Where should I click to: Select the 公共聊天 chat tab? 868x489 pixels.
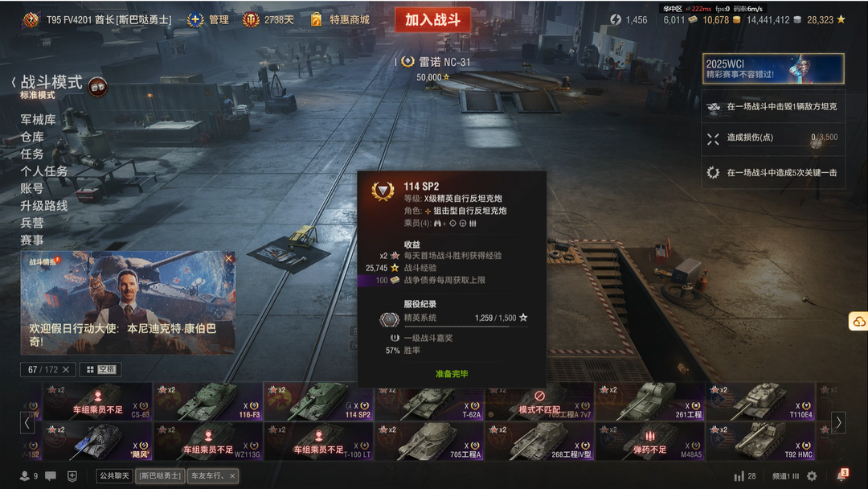[115, 475]
